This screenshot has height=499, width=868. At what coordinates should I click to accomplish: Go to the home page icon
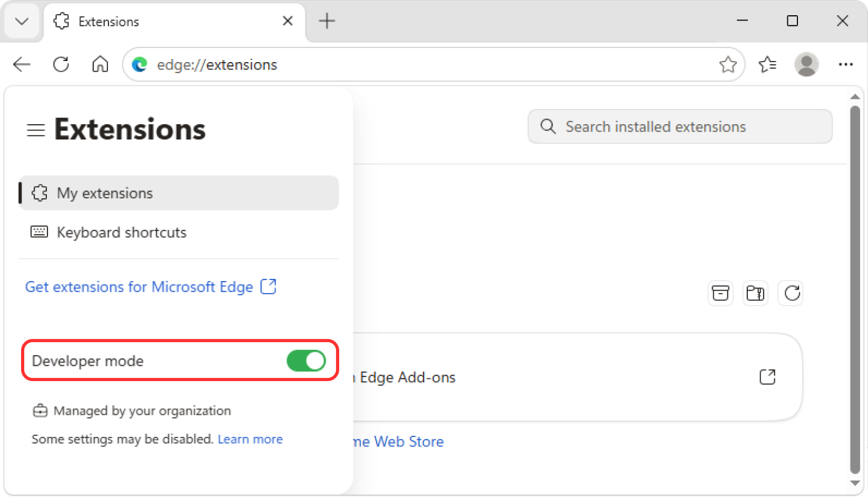click(x=100, y=64)
